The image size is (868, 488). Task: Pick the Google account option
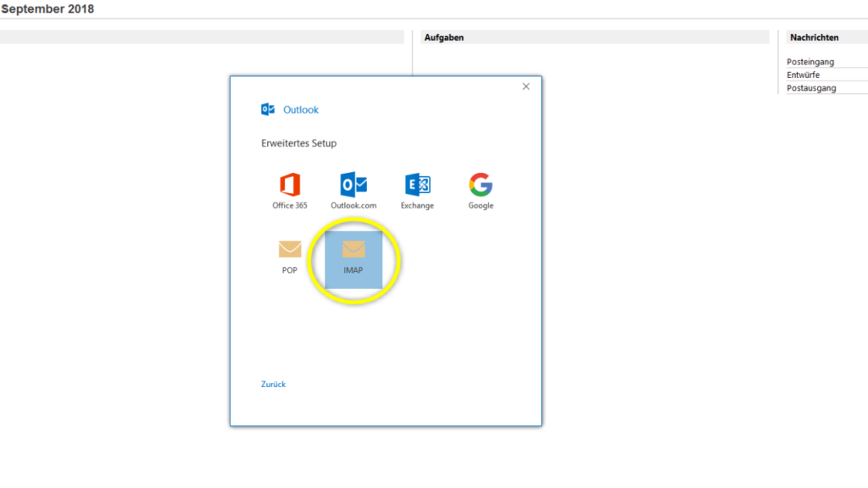coord(480,185)
